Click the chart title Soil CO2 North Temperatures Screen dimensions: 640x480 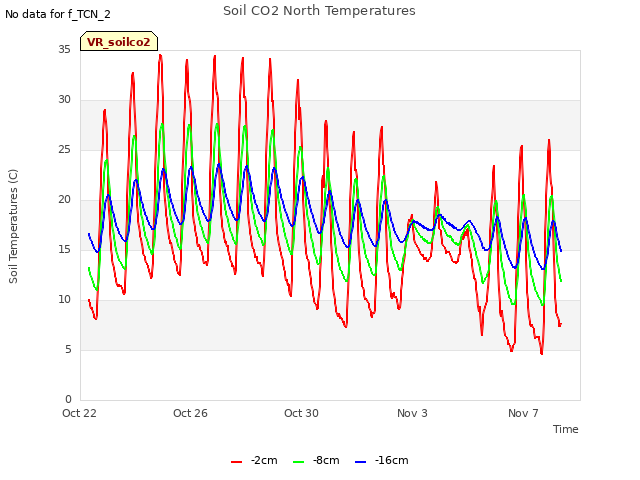click(319, 11)
